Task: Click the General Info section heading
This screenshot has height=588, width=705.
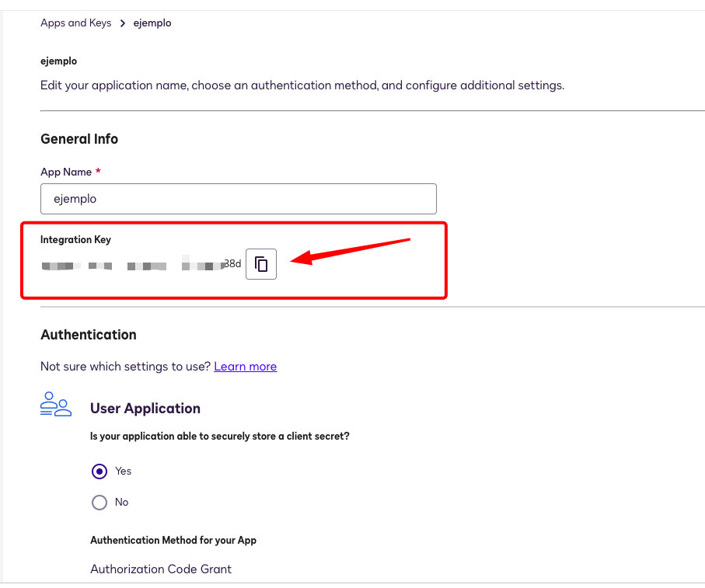Action: coord(79,139)
